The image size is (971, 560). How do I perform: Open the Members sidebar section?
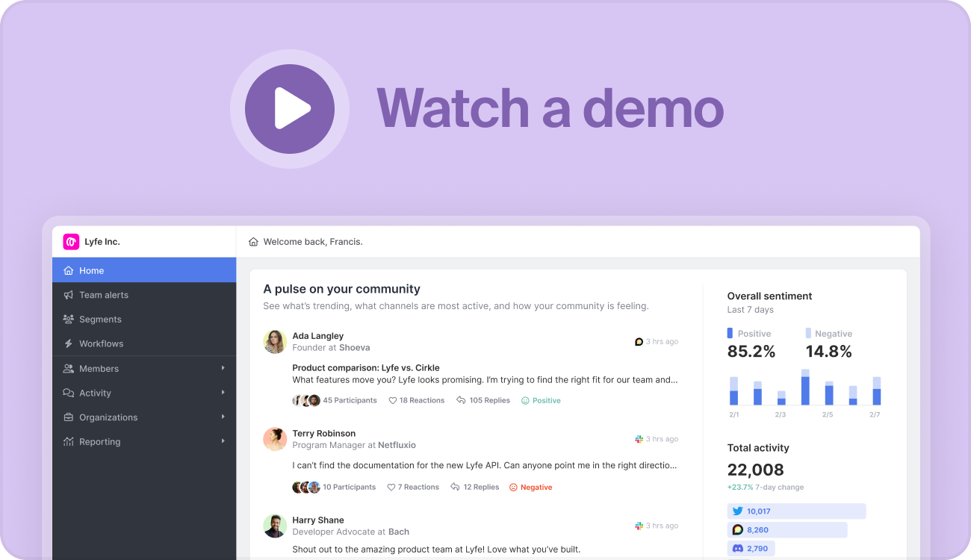point(144,368)
